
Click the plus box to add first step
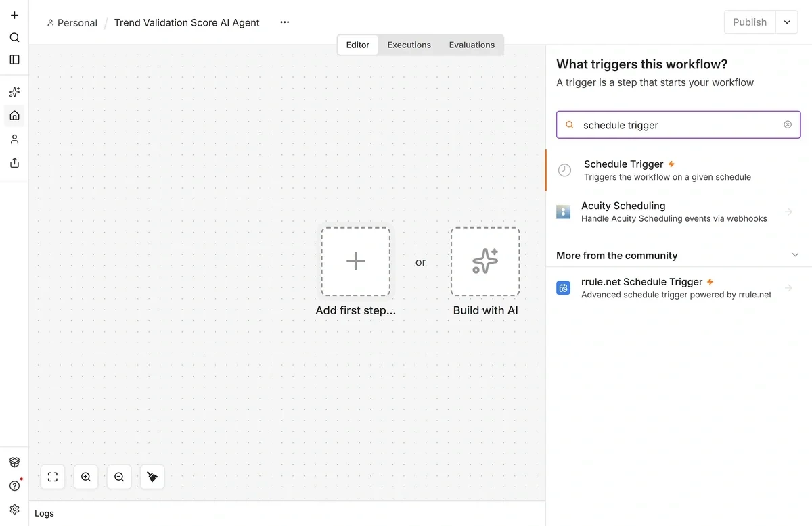(356, 262)
